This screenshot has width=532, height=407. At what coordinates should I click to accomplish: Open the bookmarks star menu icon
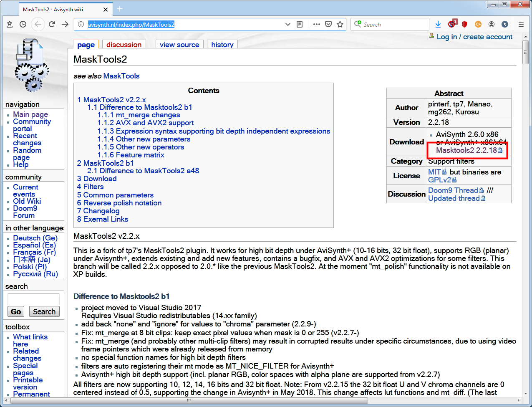(10, 24)
